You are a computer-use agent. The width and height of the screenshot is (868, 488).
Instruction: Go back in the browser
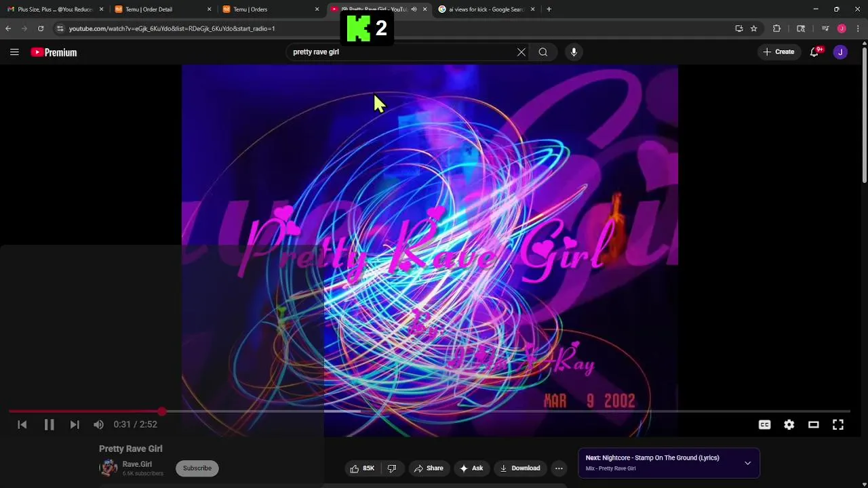(8, 28)
